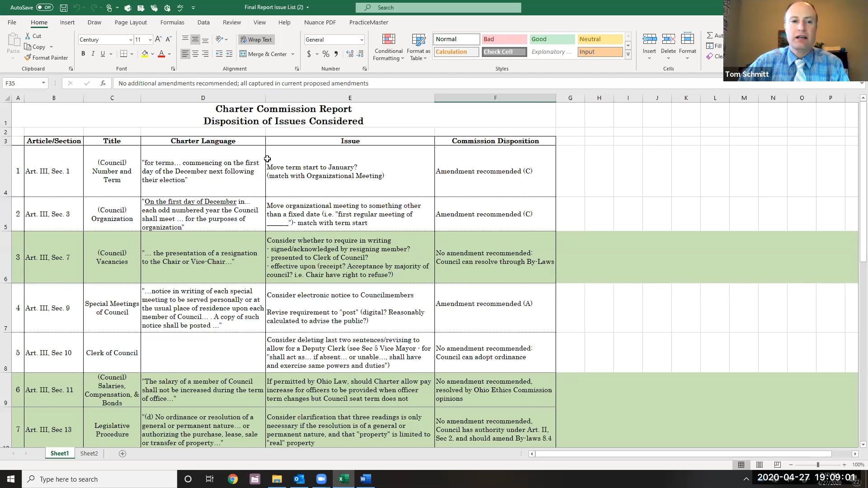Click Merge & Center button
868x488 pixels.
click(x=264, y=54)
